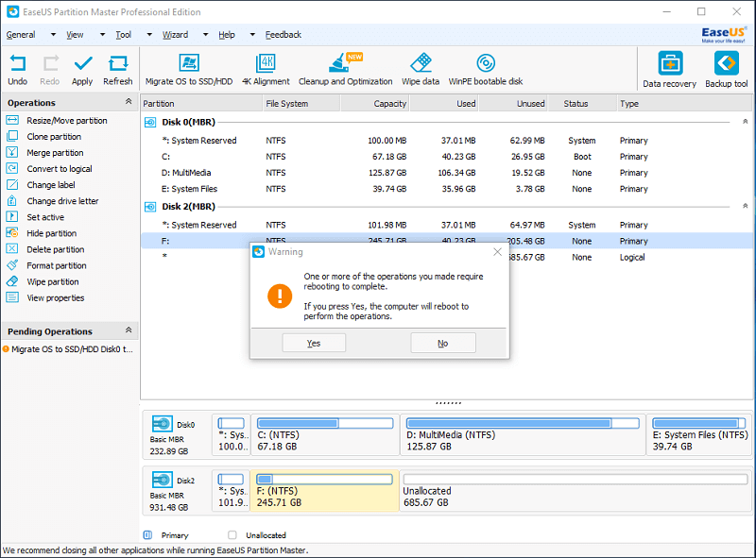
Task: Start the Wipe data tool
Action: coord(421,71)
